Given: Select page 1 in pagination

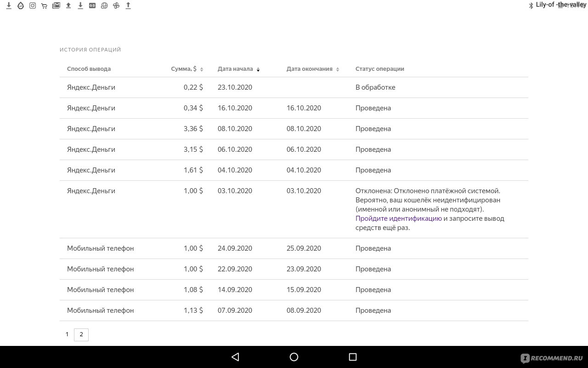Looking at the screenshot, I should [x=67, y=334].
